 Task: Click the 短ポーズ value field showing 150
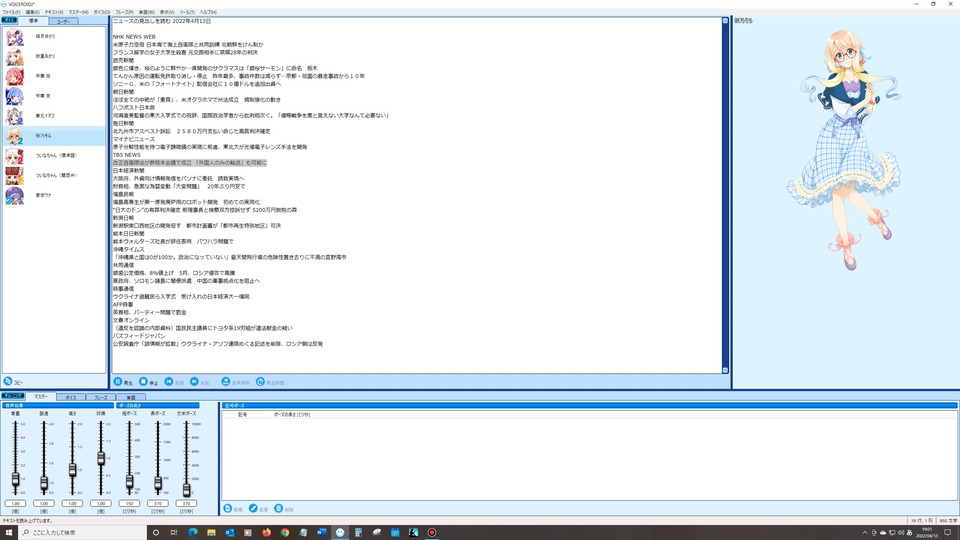tap(129, 503)
